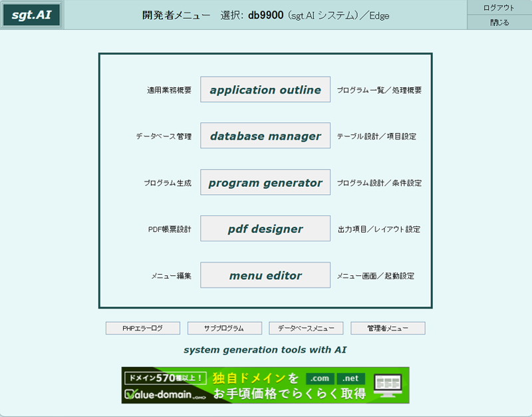Screen dimensions: 532x417
Task: Click テーブル設計／項目設定 text
Action: pos(376,136)
